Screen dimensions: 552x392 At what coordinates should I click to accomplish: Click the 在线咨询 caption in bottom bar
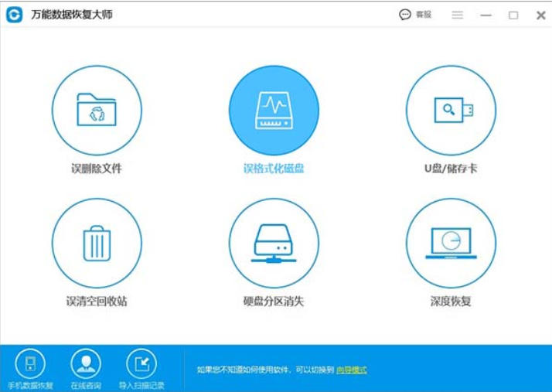(86, 385)
